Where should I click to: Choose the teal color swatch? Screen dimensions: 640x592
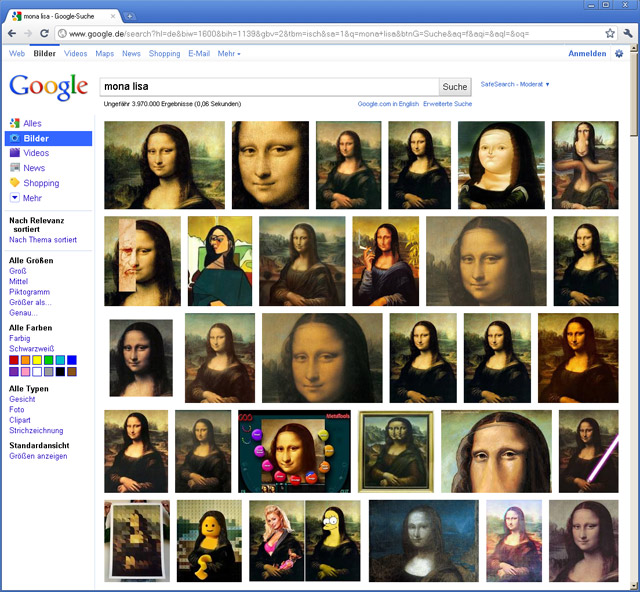(60, 360)
